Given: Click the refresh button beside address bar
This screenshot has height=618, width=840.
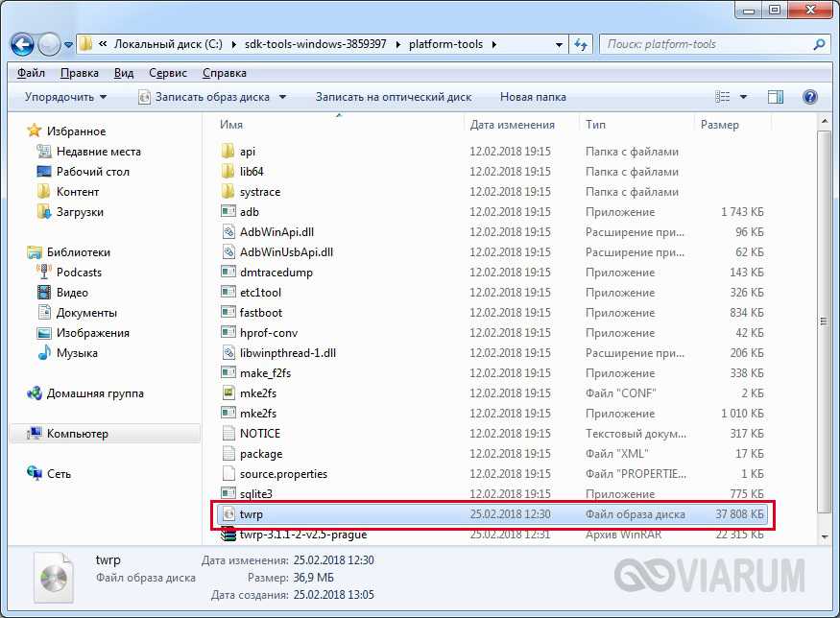Looking at the screenshot, I should [x=581, y=44].
